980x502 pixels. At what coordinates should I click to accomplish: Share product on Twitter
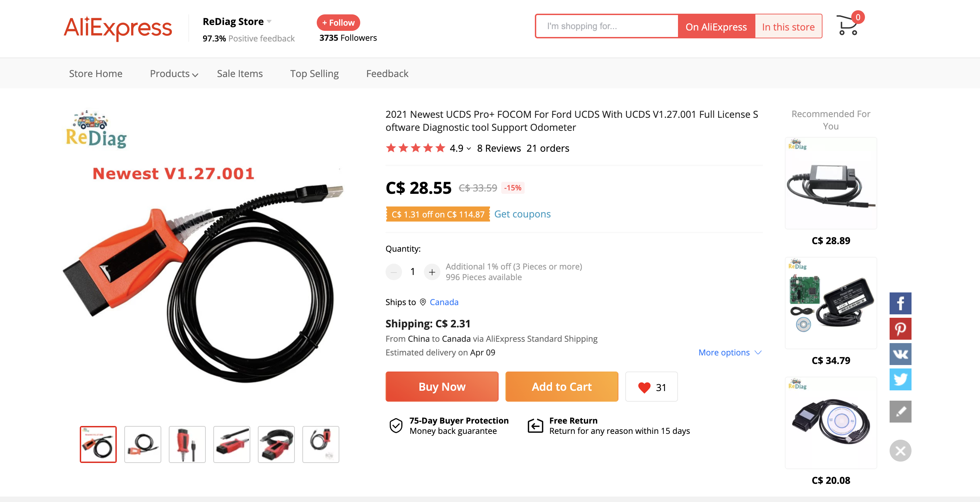click(x=900, y=379)
